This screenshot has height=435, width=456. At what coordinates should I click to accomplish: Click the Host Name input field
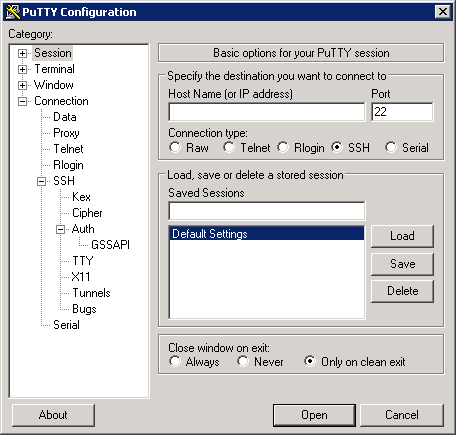pyautogui.click(x=267, y=112)
